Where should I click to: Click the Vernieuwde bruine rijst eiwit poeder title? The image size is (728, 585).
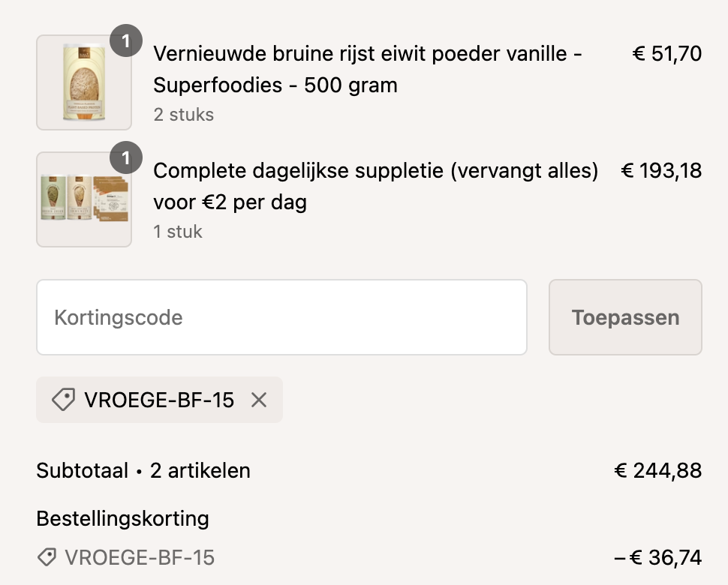coord(368,69)
